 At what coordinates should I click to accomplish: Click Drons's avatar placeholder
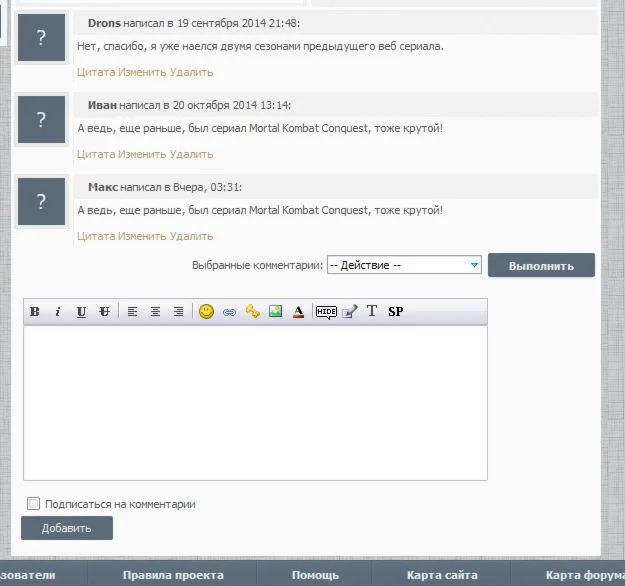[41, 37]
